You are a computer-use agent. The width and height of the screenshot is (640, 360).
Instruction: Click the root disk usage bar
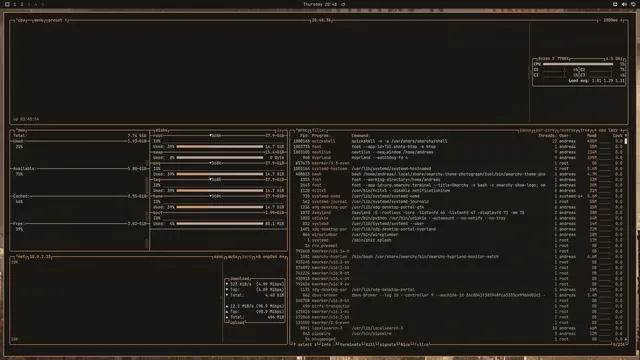point(220,147)
